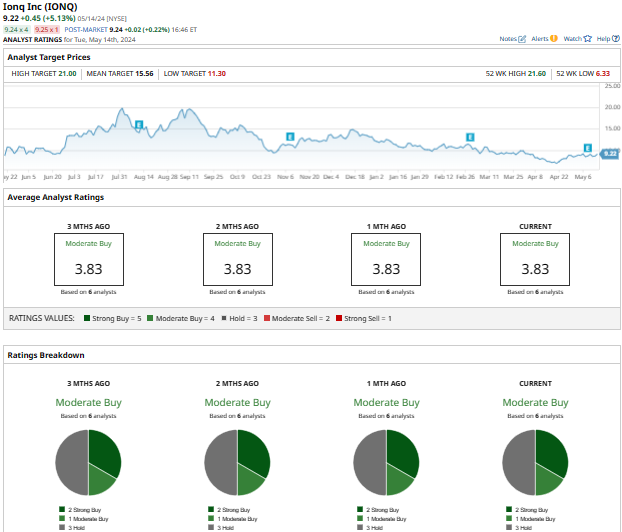Click the 9.22 current price chart flag
The height and width of the screenshot is (532, 622).
pos(610,154)
